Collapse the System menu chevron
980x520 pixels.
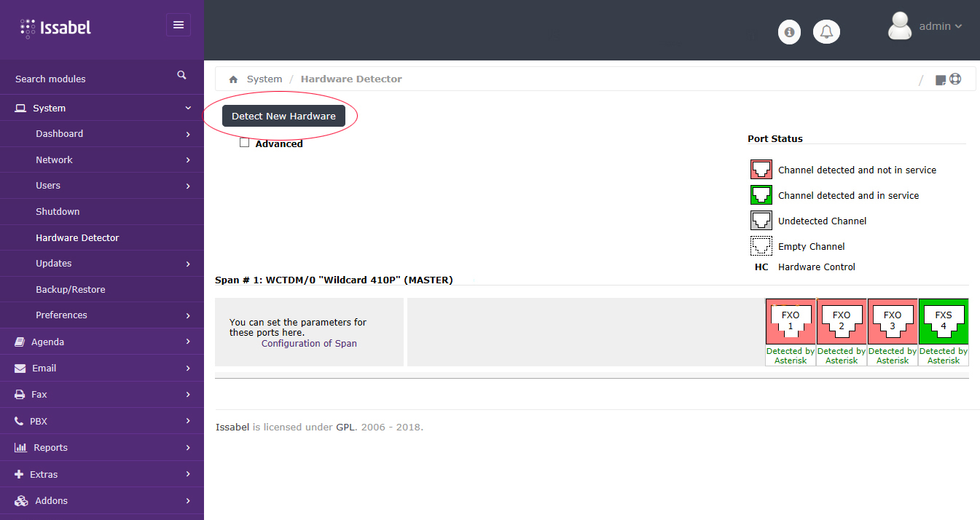pos(188,108)
